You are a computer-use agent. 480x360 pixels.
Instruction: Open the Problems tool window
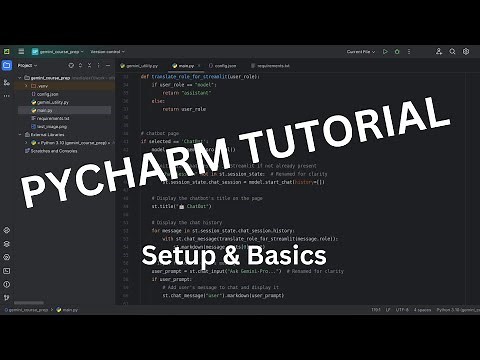tap(7, 284)
